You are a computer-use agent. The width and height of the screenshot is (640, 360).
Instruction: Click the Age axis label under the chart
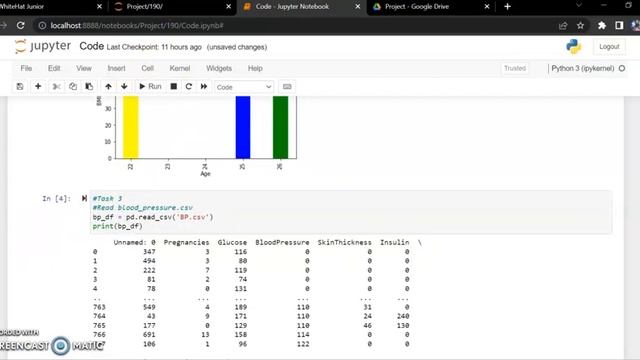205,174
